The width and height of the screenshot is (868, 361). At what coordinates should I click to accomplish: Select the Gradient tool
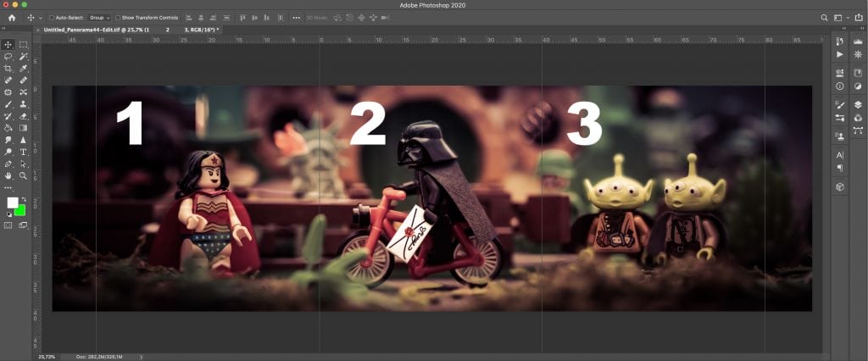pos(23,128)
